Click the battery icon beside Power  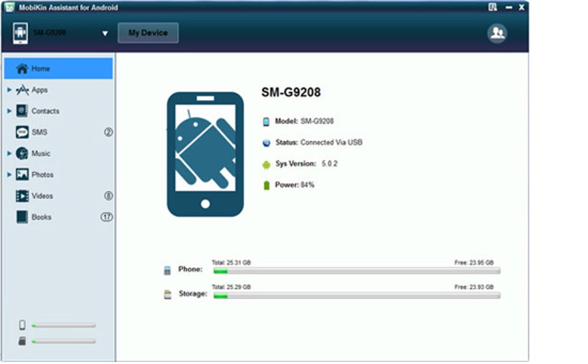click(x=266, y=185)
